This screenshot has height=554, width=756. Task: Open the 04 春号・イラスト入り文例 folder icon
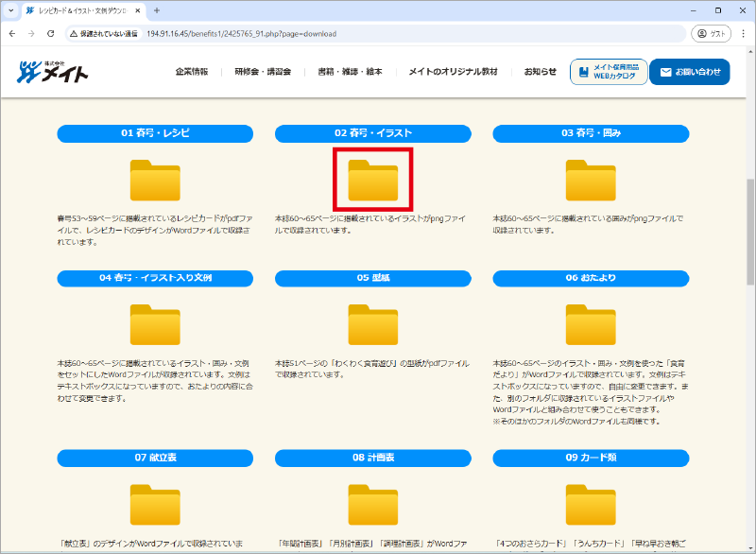pos(155,324)
